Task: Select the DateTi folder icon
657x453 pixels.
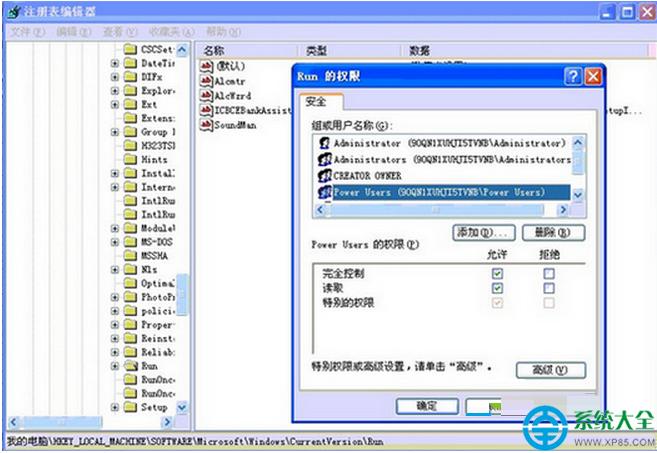Action: click(x=131, y=63)
